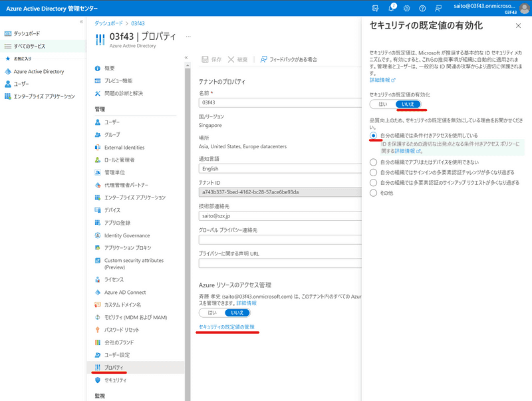The image size is (532, 401).
Task: Select 'その他' reason radio button
Action: (x=374, y=193)
